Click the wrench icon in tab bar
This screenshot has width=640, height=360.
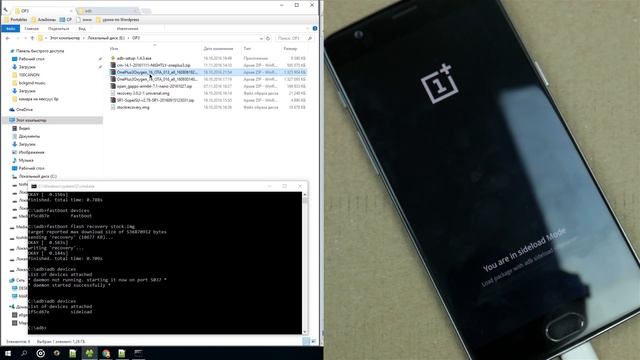(6, 10)
